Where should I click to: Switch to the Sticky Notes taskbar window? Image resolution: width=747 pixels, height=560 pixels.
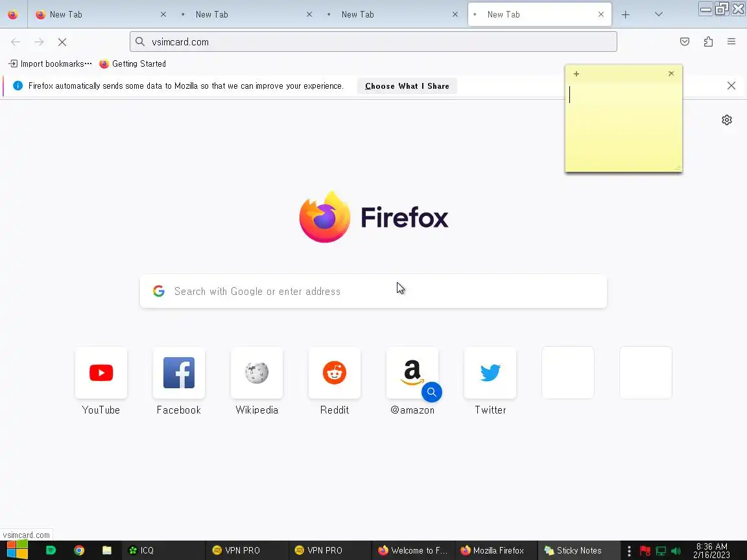(579, 550)
